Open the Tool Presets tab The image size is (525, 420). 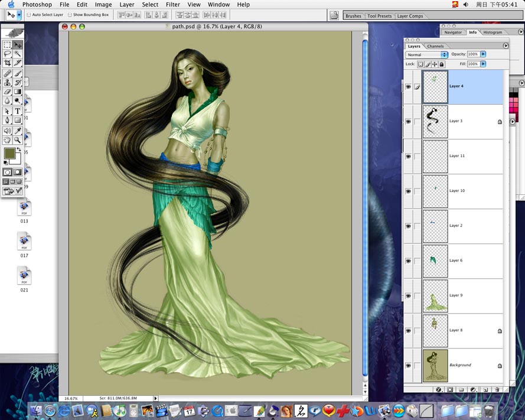click(x=379, y=16)
